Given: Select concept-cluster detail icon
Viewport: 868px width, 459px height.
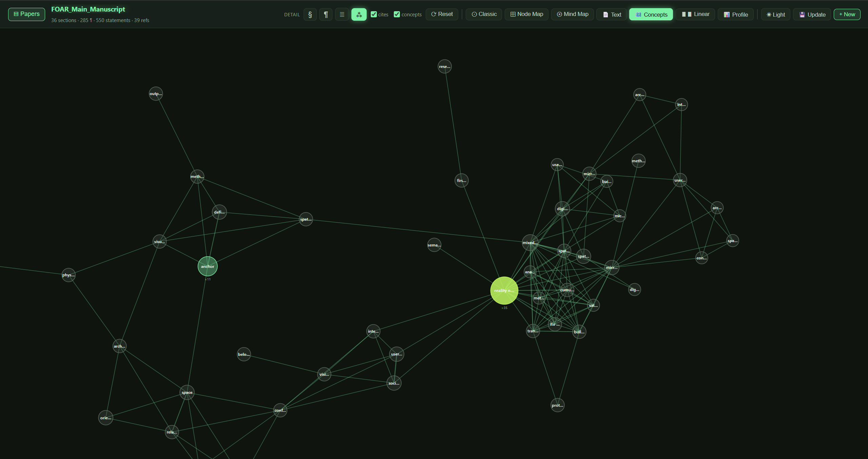Looking at the screenshot, I should [x=359, y=14].
